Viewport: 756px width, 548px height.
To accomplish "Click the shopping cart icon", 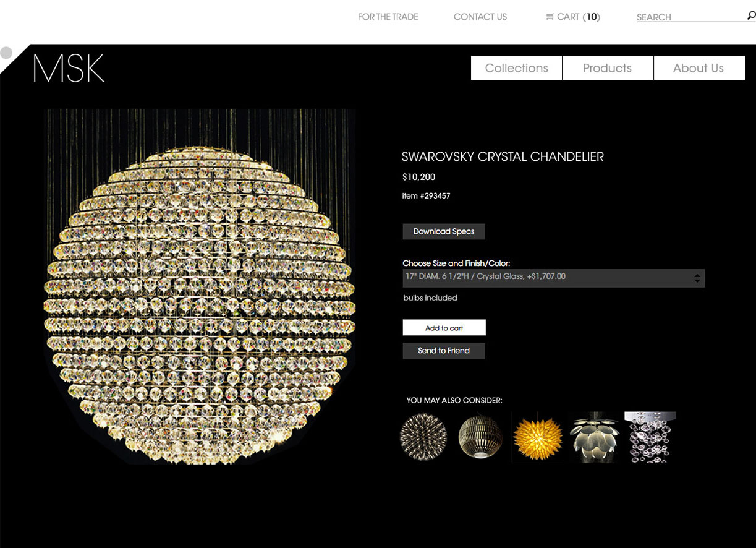I will tap(550, 17).
